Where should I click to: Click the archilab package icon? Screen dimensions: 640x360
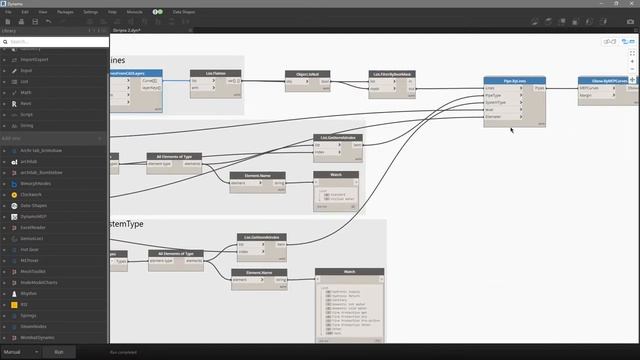tap(14, 162)
